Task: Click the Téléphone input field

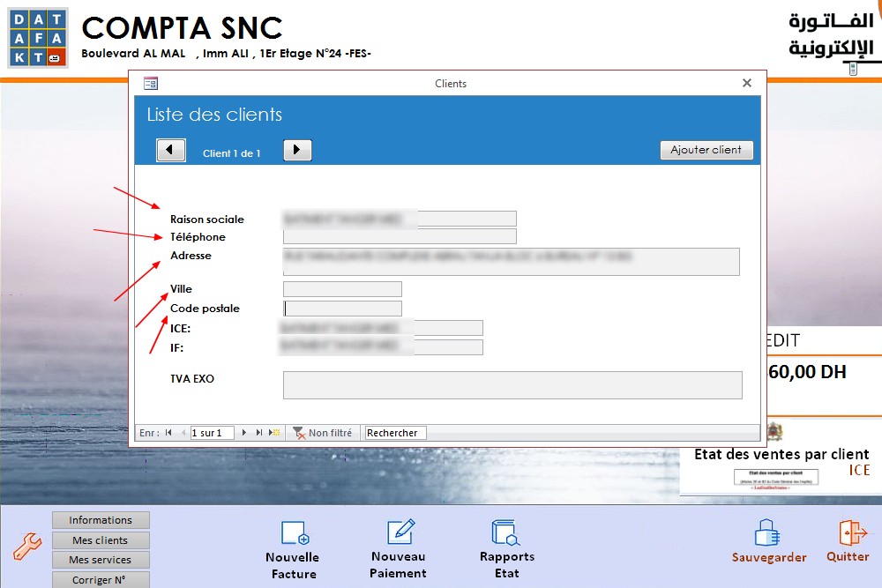Action: [400, 236]
